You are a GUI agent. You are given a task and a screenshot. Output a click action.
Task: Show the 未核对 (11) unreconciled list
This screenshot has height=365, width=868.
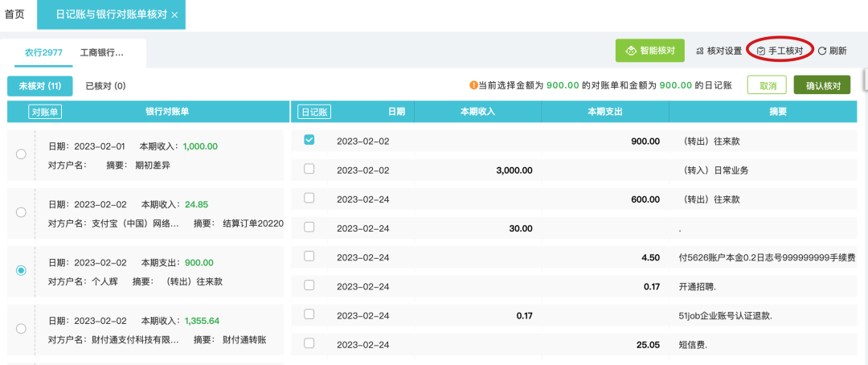tap(39, 85)
